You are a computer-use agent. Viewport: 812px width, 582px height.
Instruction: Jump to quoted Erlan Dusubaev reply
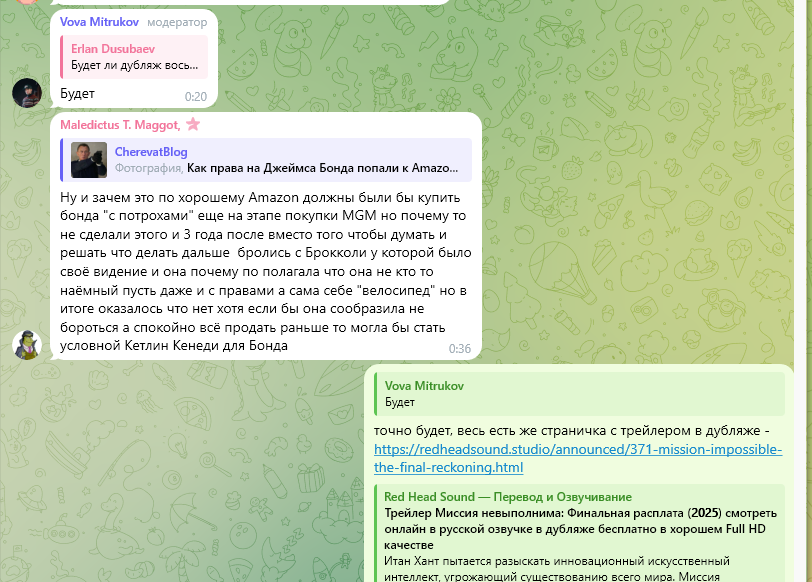pos(134,57)
